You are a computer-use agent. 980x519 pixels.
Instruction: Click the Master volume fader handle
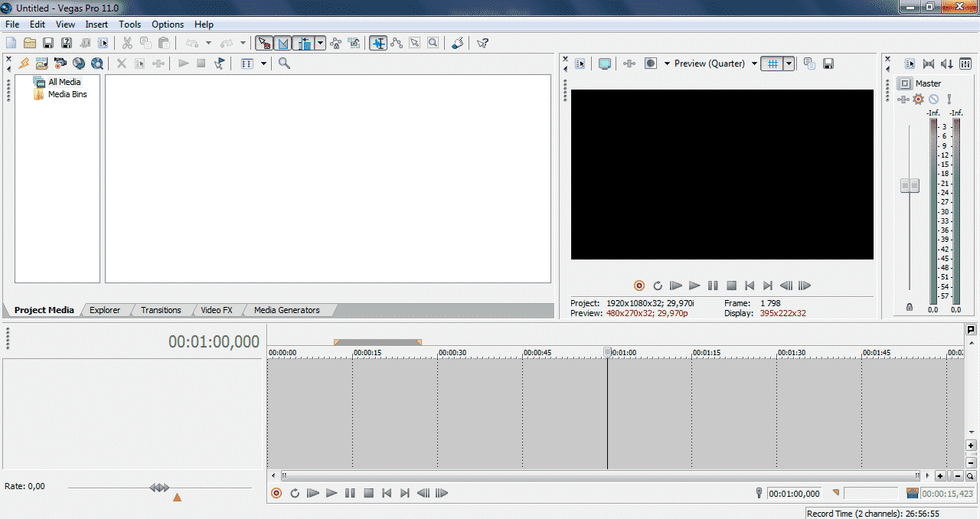click(910, 185)
